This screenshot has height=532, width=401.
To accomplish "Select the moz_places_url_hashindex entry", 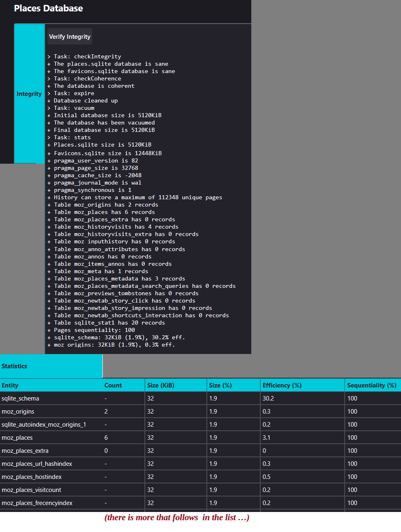I will tap(37, 464).
